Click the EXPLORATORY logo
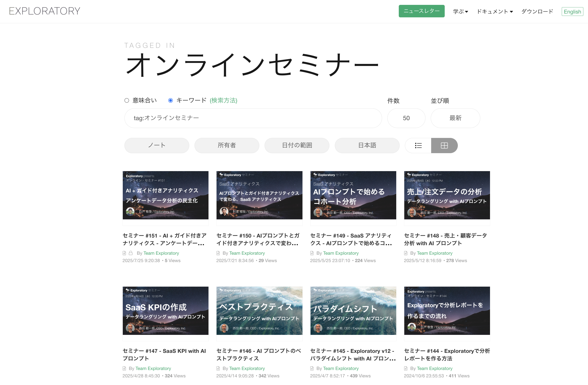 tap(45, 11)
